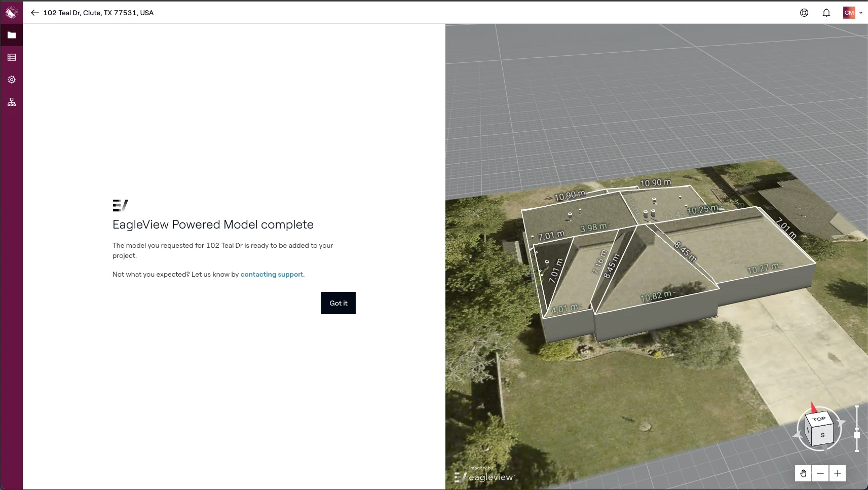Click the CM user avatar

(849, 13)
